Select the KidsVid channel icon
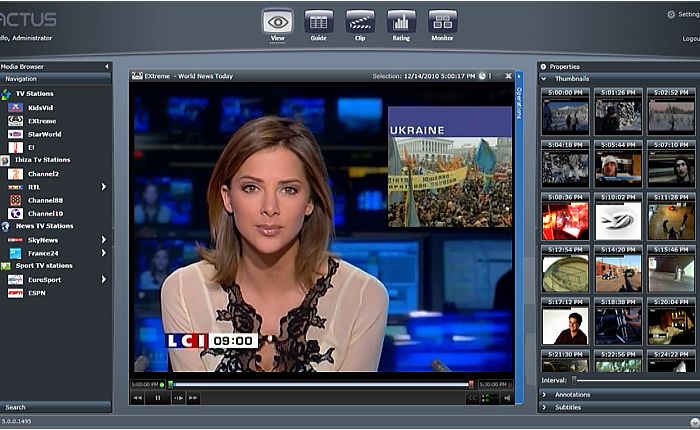Screen dimensions: 700x430 pos(15,108)
